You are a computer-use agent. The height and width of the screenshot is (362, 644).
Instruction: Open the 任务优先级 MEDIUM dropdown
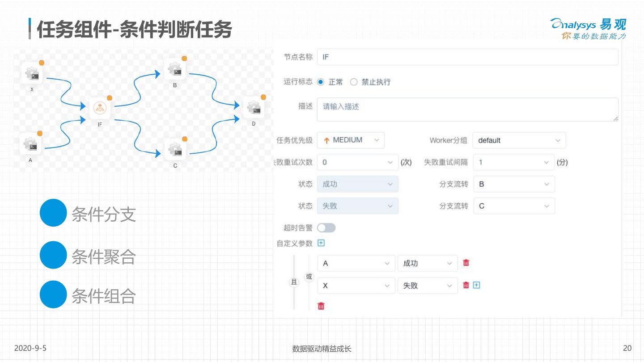coord(351,140)
